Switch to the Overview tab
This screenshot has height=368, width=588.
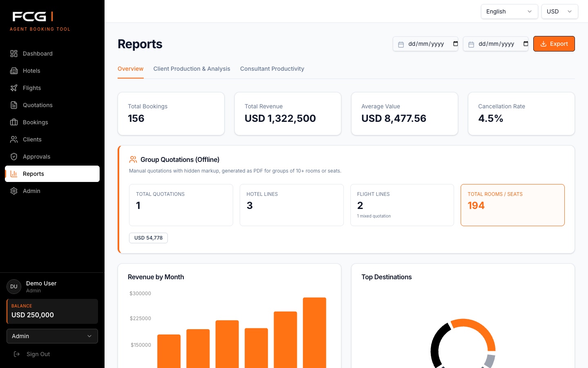pos(131,69)
